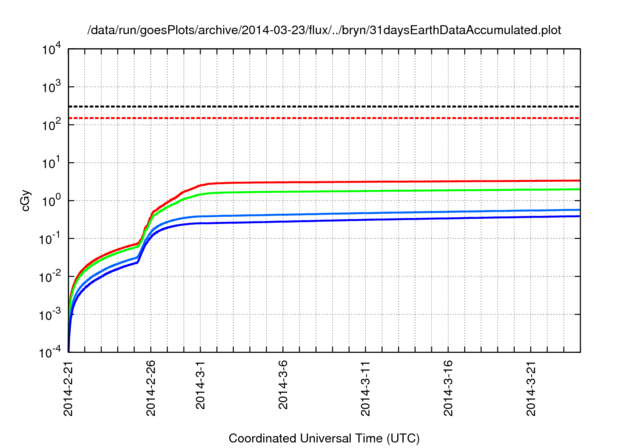Click the black dashed threshold line
The width and height of the screenshot is (640, 448).
point(324,106)
